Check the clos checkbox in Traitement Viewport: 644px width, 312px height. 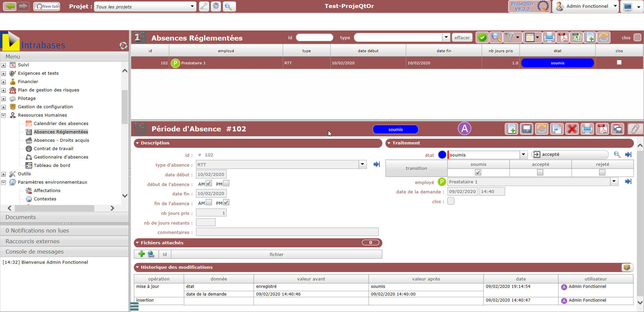[x=451, y=201]
